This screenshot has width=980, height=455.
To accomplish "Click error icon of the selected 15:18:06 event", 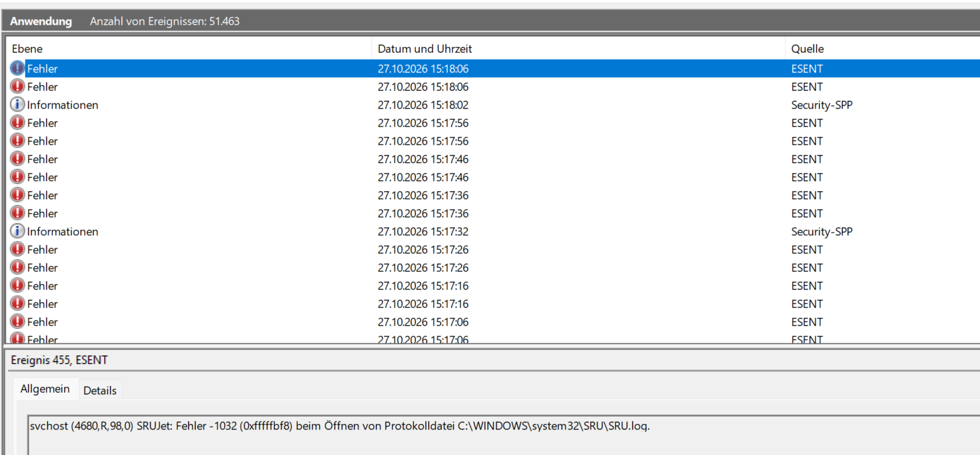I will click(x=18, y=69).
